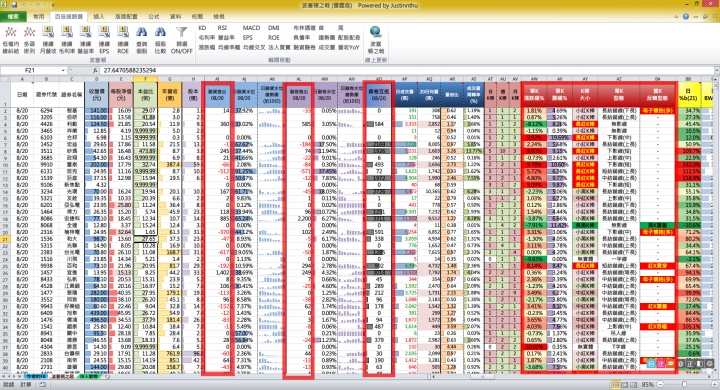Select row 21 header

tap(5, 239)
